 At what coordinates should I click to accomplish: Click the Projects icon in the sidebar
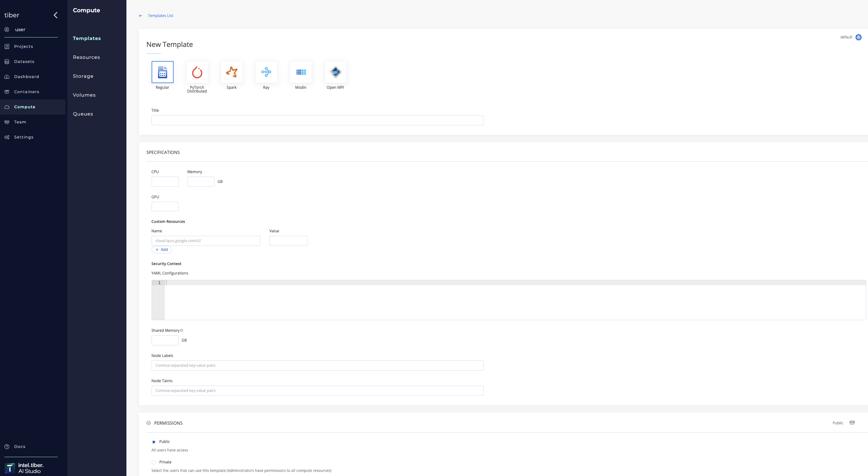click(x=7, y=47)
